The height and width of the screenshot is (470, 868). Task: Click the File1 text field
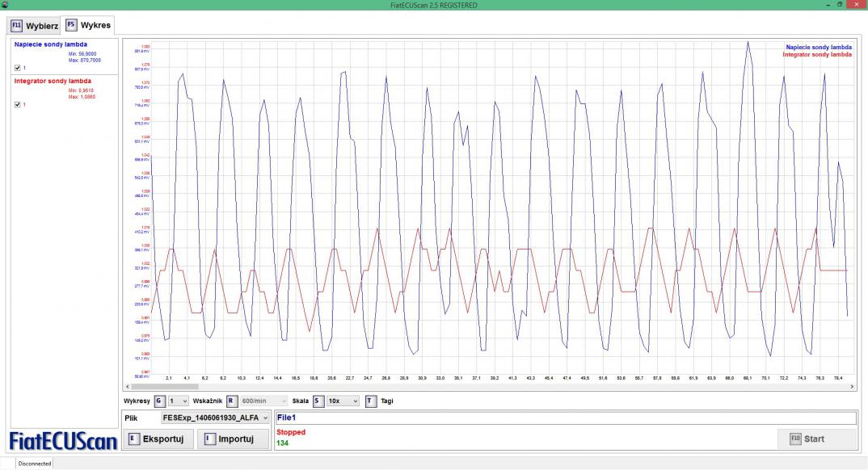(x=565, y=418)
